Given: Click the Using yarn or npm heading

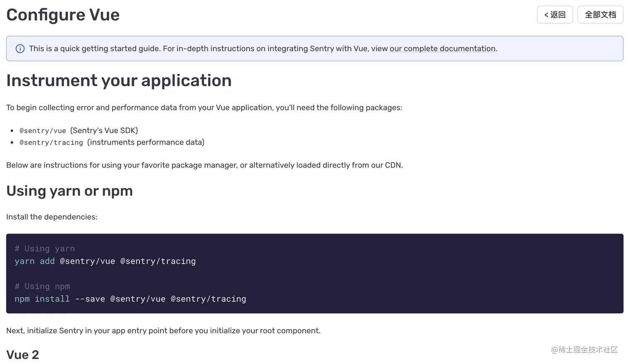Looking at the screenshot, I should pos(69,191).
